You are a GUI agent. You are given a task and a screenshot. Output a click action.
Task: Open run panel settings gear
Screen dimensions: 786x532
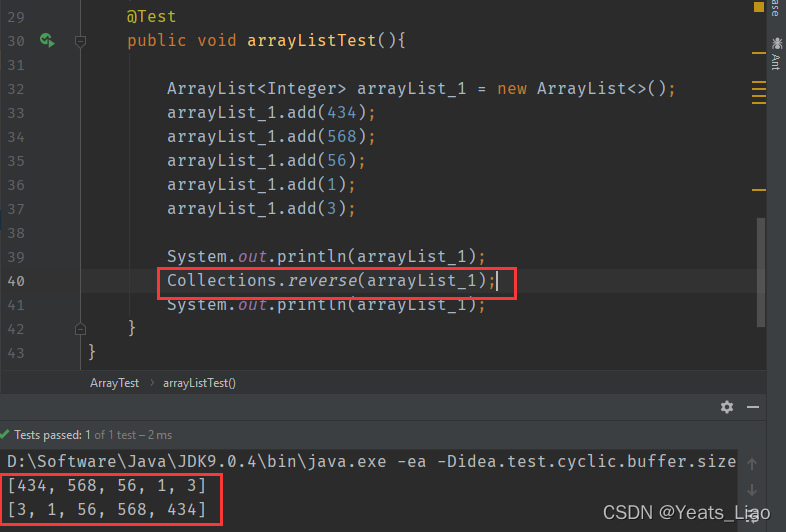click(x=727, y=407)
